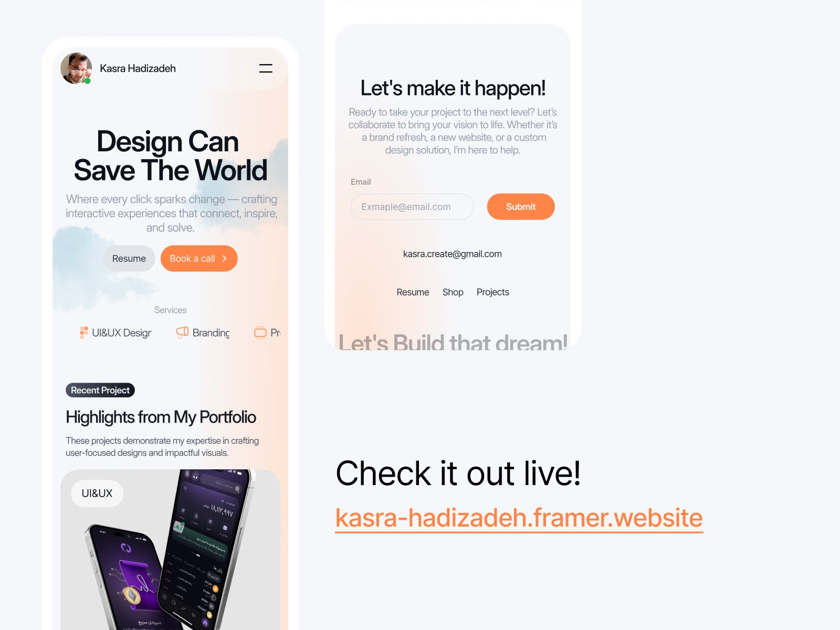
Task: Open the Shop footer link
Action: (x=453, y=292)
